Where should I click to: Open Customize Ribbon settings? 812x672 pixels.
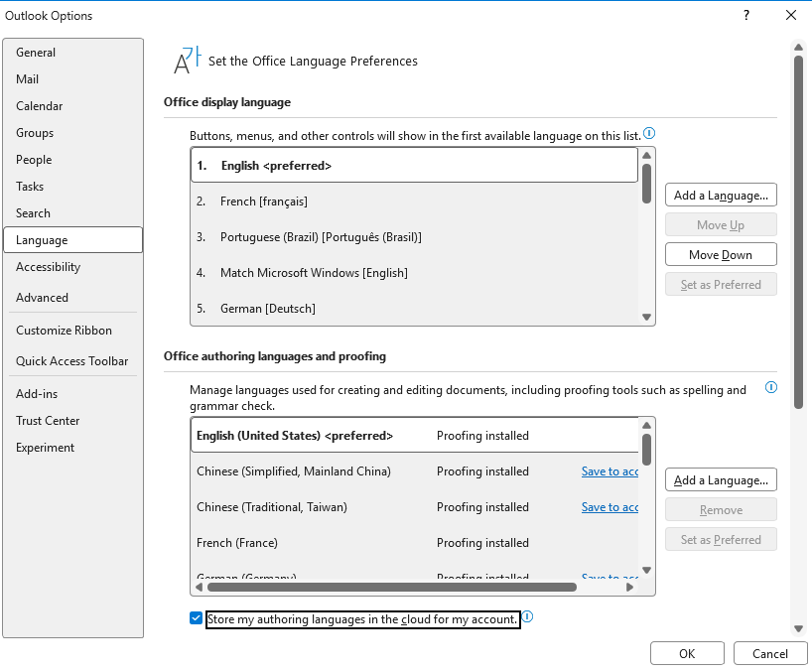pos(73,331)
